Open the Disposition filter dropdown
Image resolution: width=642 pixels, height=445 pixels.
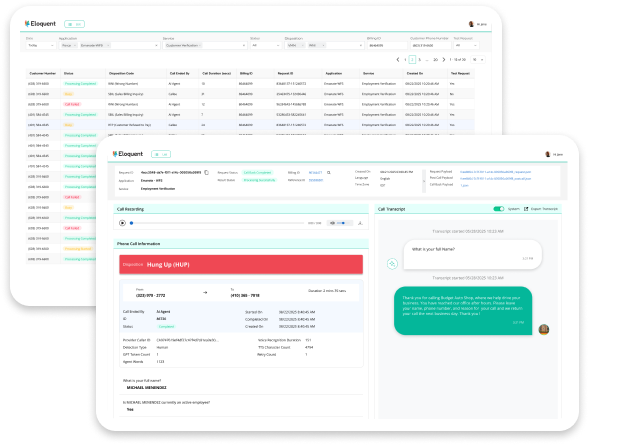tap(324, 45)
